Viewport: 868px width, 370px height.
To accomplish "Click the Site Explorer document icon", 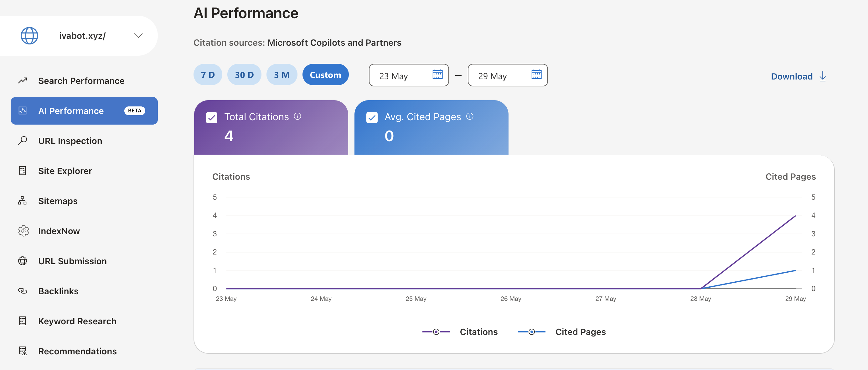I will click(23, 171).
